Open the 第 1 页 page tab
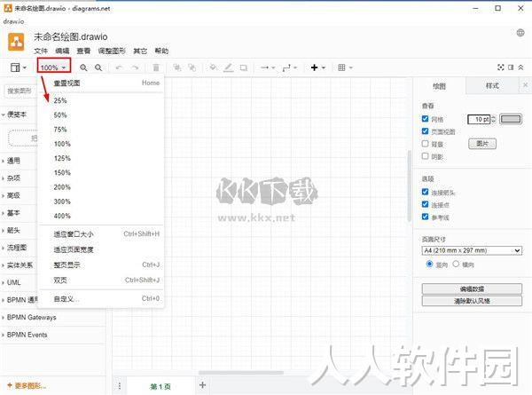The height and width of the screenshot is (395, 532). click(160, 386)
